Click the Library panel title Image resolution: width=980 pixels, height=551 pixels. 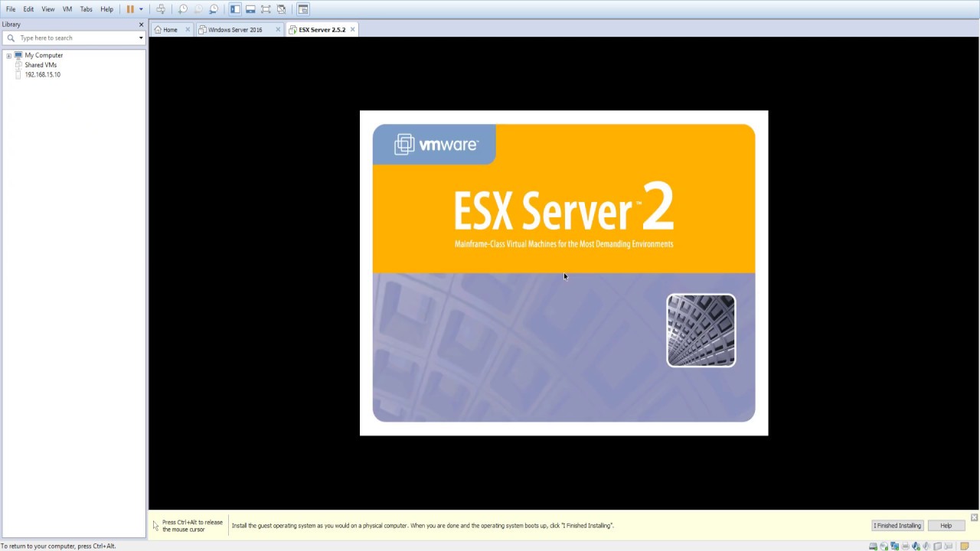[11, 24]
